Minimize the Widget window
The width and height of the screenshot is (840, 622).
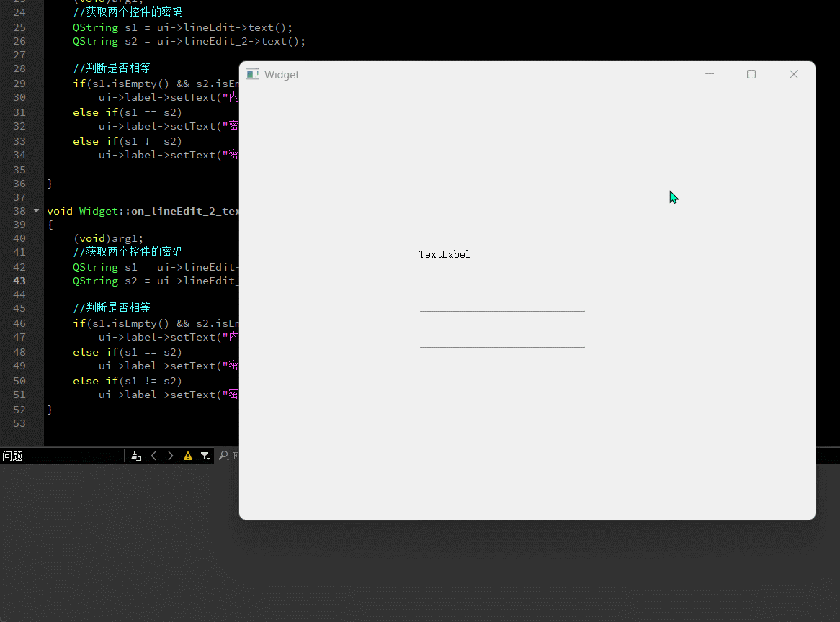pyautogui.click(x=710, y=74)
